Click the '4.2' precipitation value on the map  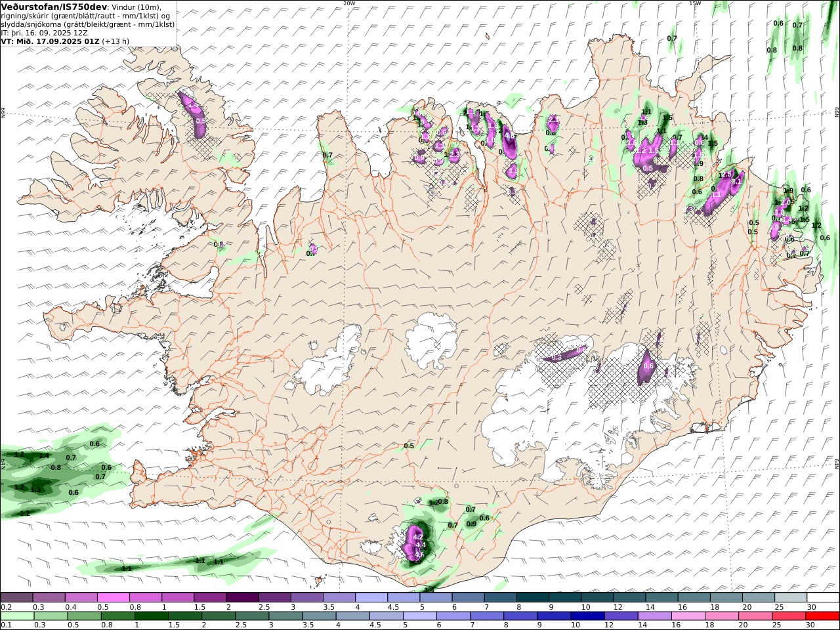pos(417,537)
